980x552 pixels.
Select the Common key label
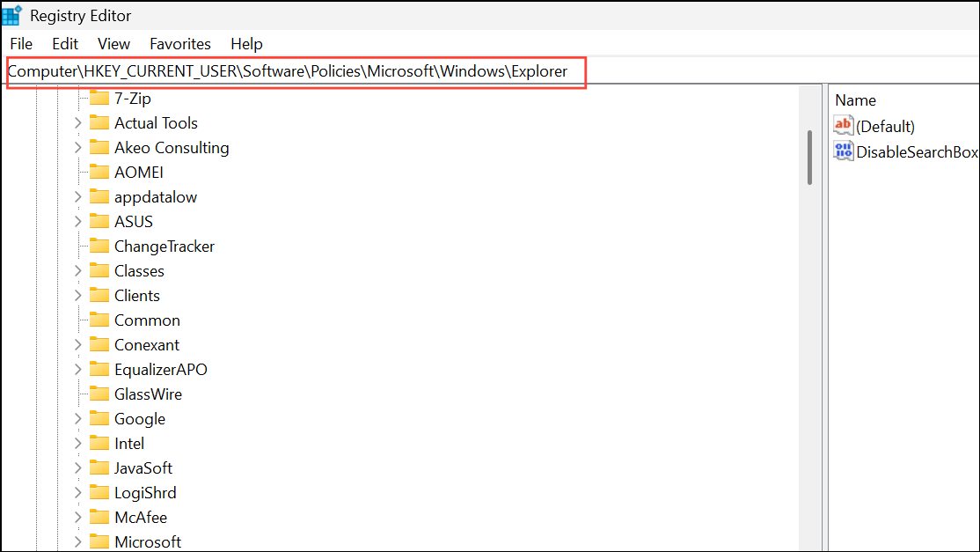coord(147,320)
